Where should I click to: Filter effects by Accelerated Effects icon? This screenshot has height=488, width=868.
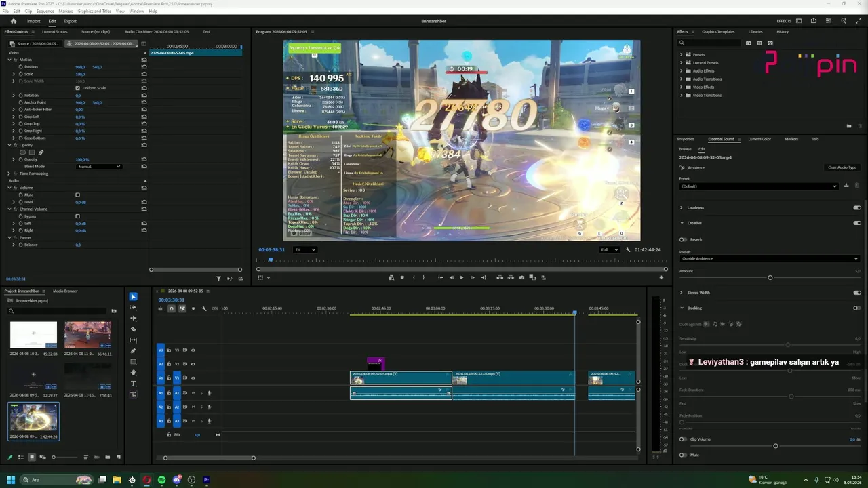[x=749, y=43]
